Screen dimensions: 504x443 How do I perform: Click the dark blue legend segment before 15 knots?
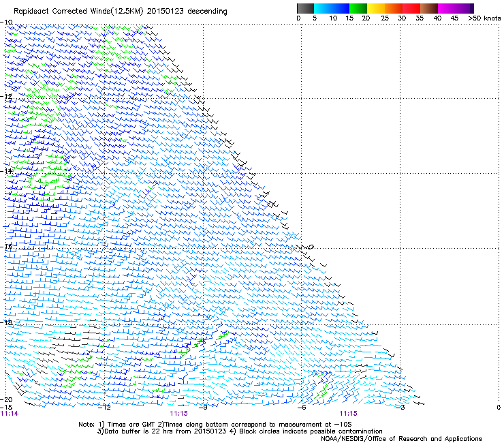[x=343, y=8]
